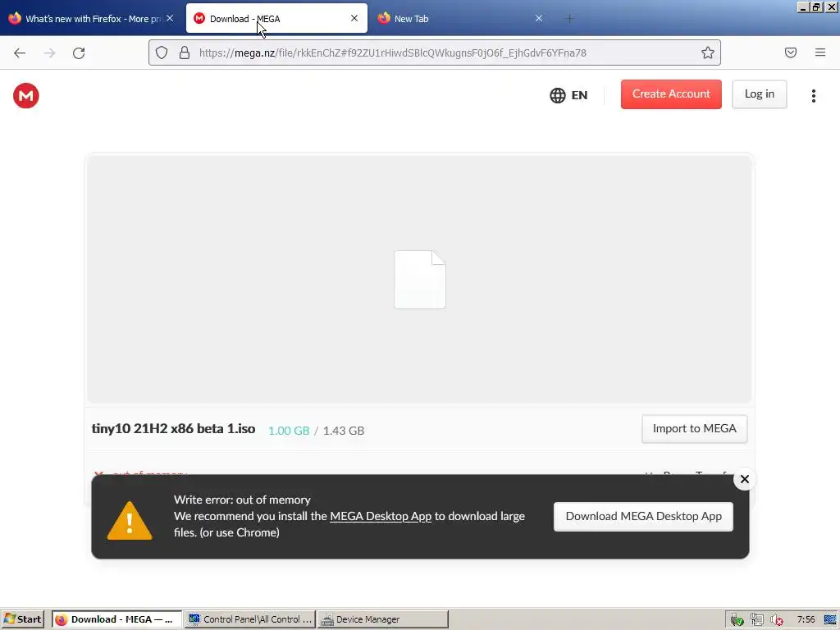Click Download MEGA Desktop App button
This screenshot has height=630, width=840.
tap(643, 517)
